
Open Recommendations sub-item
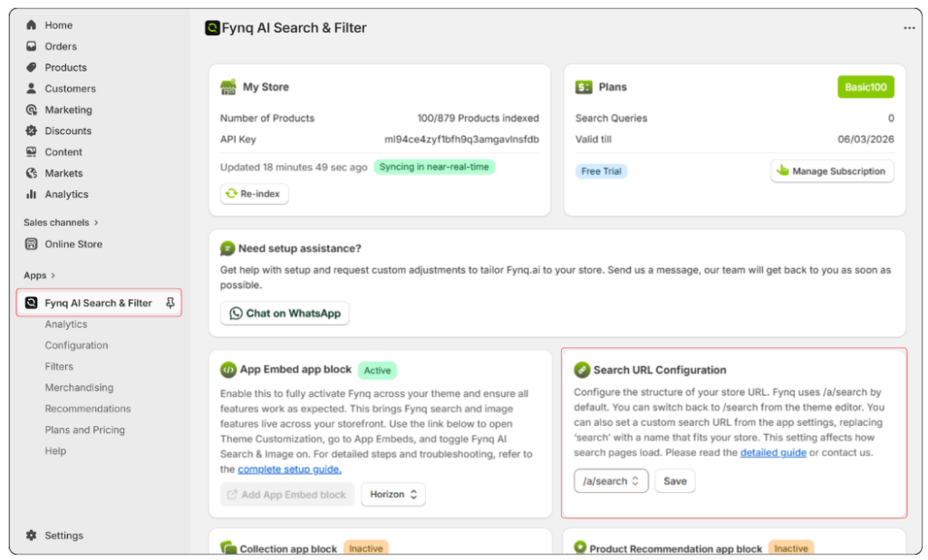point(88,409)
